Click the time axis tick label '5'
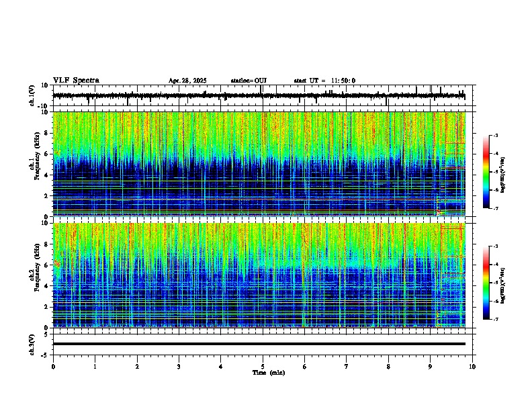Screen dimensions: 532x411 point(263,367)
